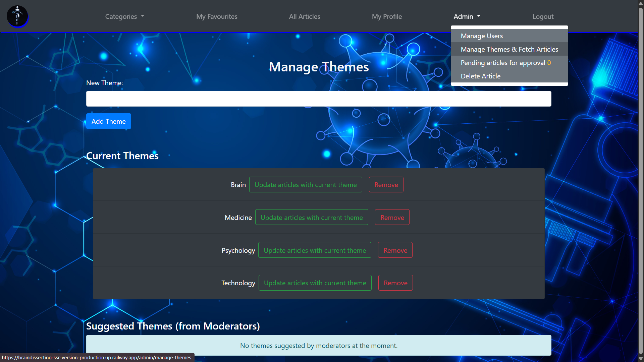Remove the Psychology theme

pos(395,250)
